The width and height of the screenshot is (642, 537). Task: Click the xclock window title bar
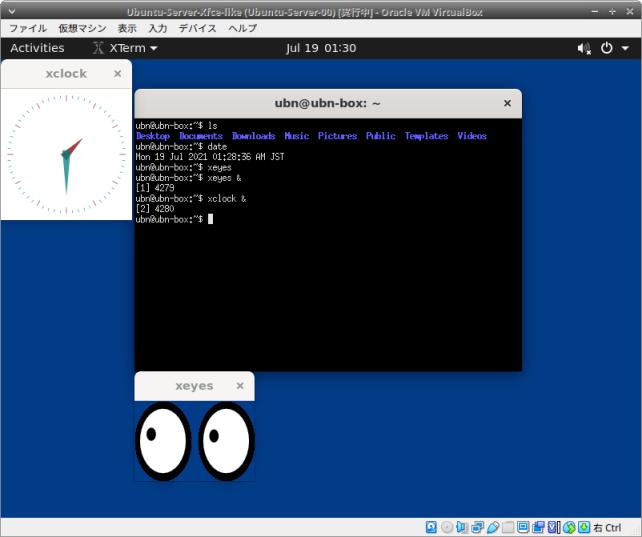(66, 74)
